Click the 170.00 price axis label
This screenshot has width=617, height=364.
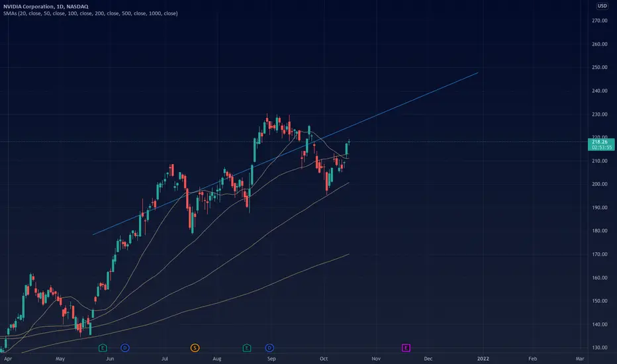tap(600, 255)
